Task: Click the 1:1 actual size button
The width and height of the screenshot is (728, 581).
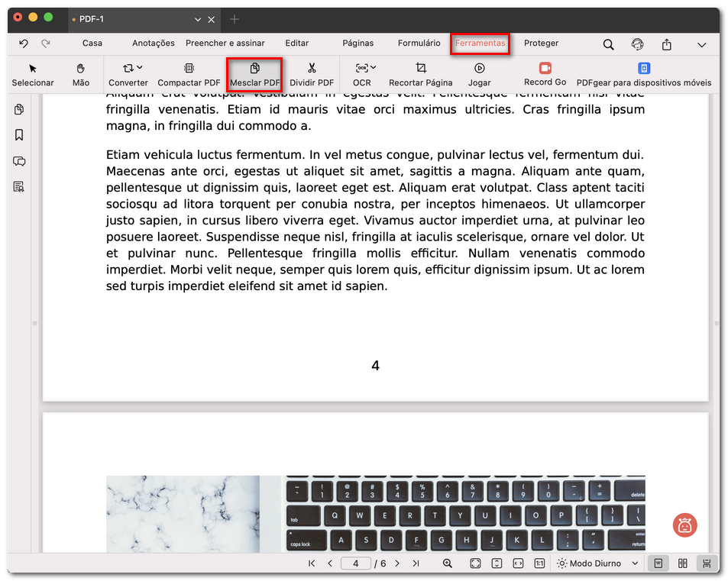Action: [x=539, y=563]
